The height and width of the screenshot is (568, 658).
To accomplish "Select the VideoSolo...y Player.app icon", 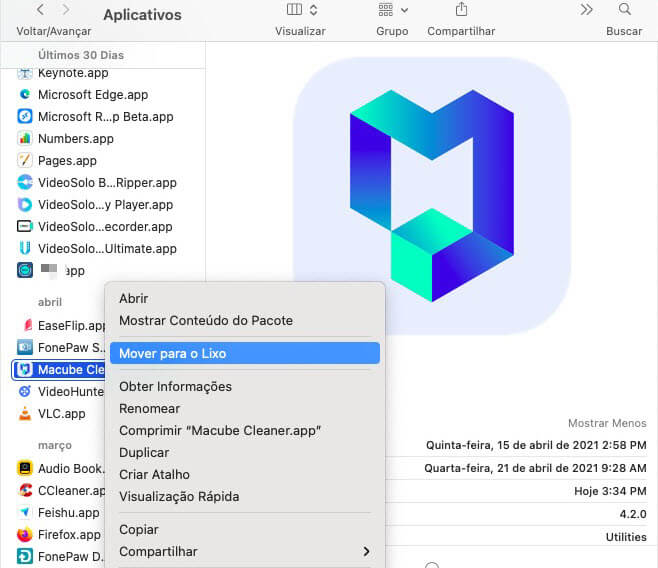I will click(x=25, y=204).
